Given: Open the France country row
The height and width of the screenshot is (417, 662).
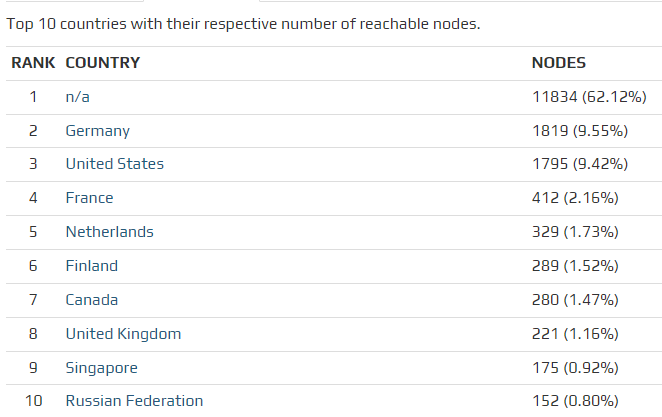Looking at the screenshot, I should click(90, 198).
